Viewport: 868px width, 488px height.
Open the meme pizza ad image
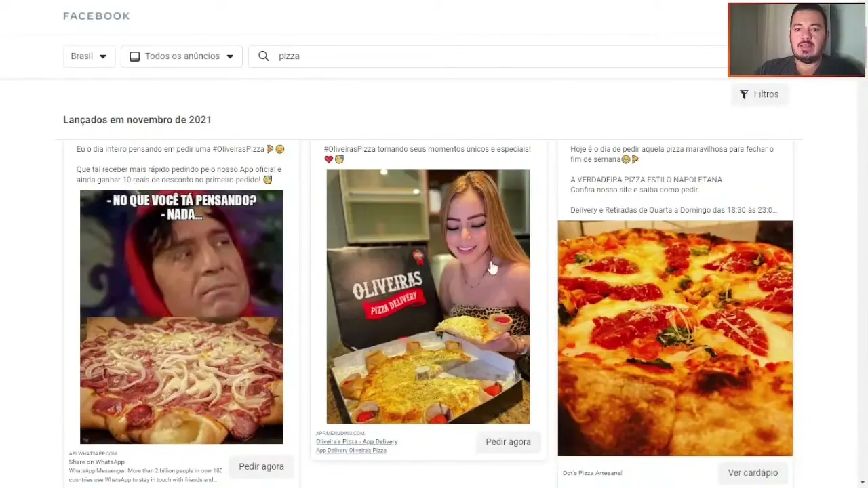click(182, 317)
